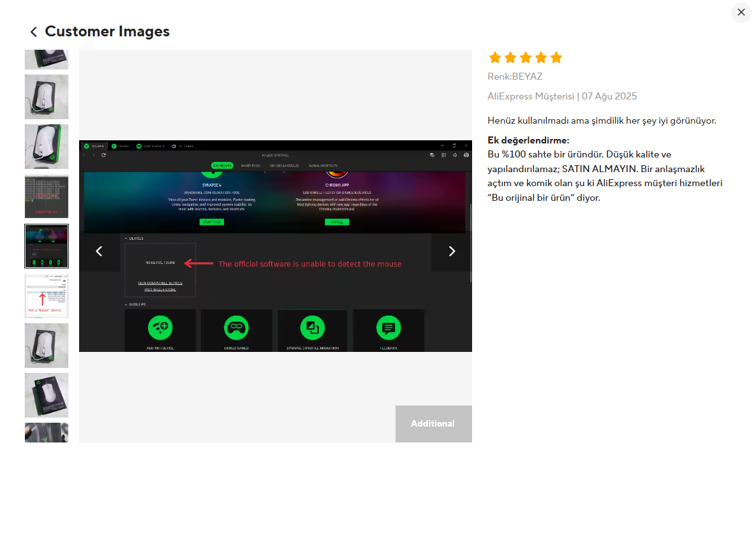Image resolution: width=756 pixels, height=533 pixels.
Task: Select the highlighted Synapse dashboard thumbnail
Action: coord(47,245)
